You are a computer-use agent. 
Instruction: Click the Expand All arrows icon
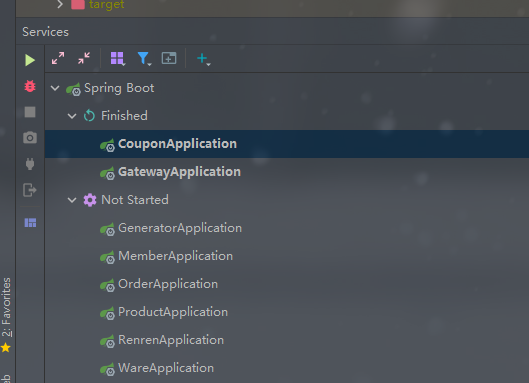[58, 58]
